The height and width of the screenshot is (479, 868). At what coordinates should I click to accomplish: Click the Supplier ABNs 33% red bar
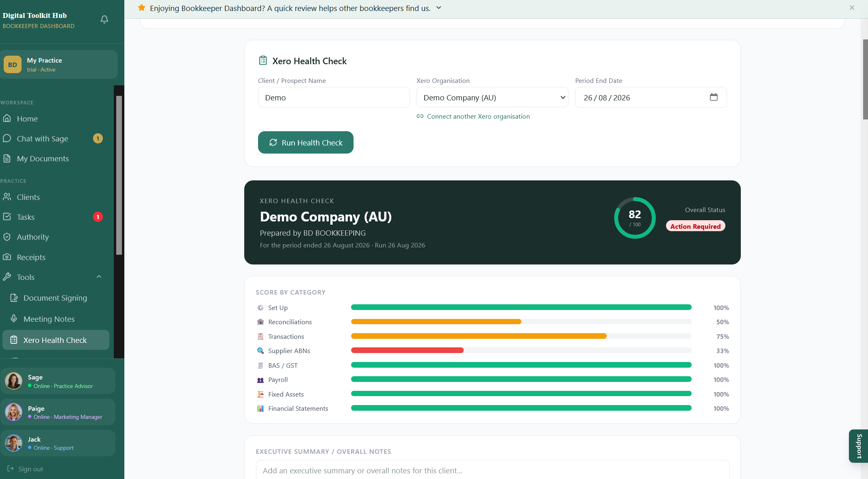click(x=407, y=351)
